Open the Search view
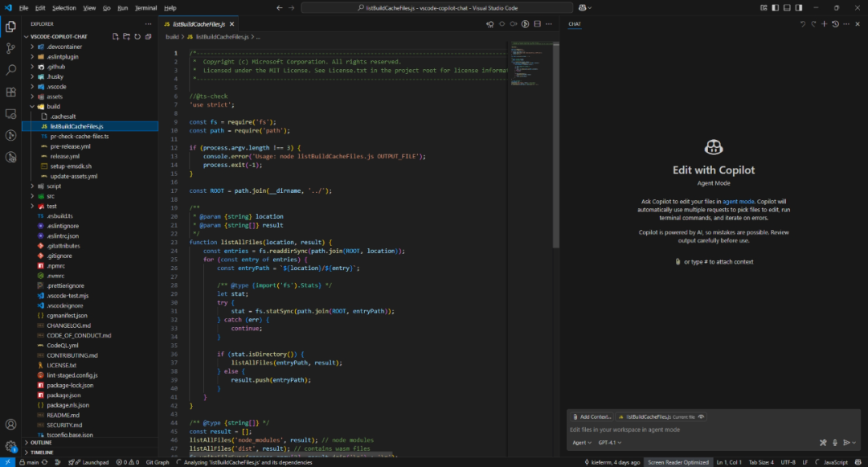The height and width of the screenshot is (467, 868). (x=10, y=70)
